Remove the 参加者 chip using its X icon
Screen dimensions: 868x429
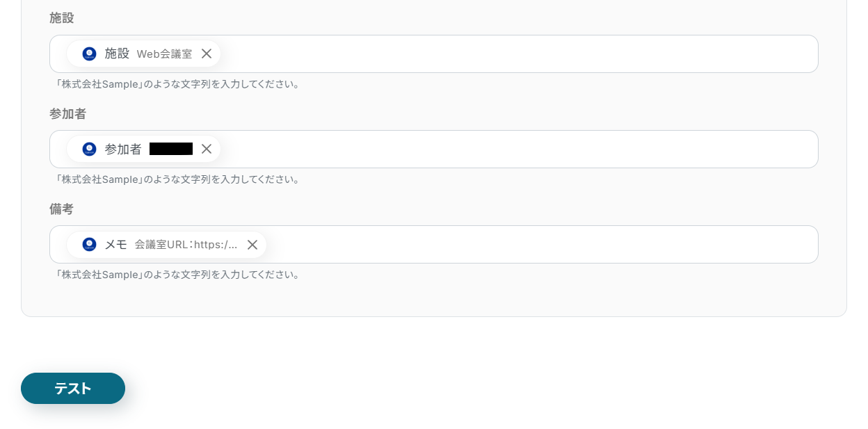[x=207, y=149]
